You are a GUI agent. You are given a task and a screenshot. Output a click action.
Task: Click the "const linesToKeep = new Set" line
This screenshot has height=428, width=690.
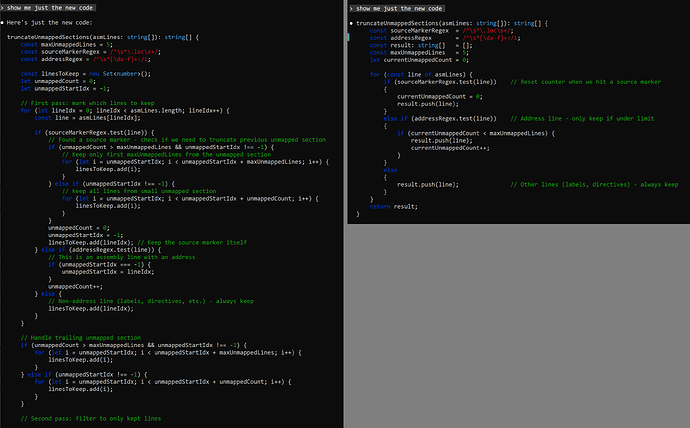click(x=70, y=72)
